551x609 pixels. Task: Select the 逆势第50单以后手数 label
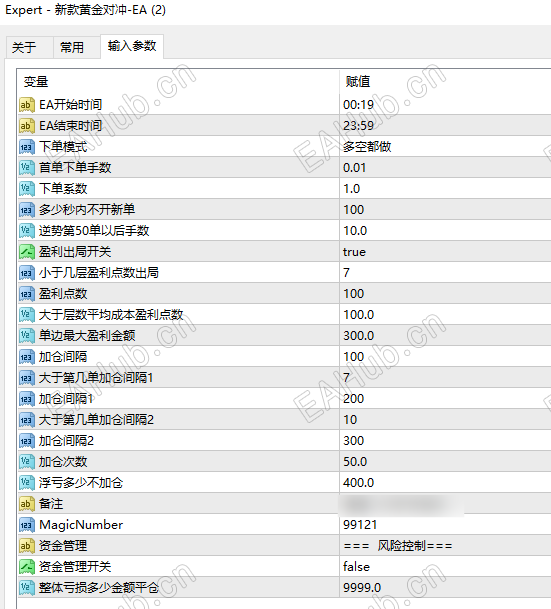pos(94,230)
